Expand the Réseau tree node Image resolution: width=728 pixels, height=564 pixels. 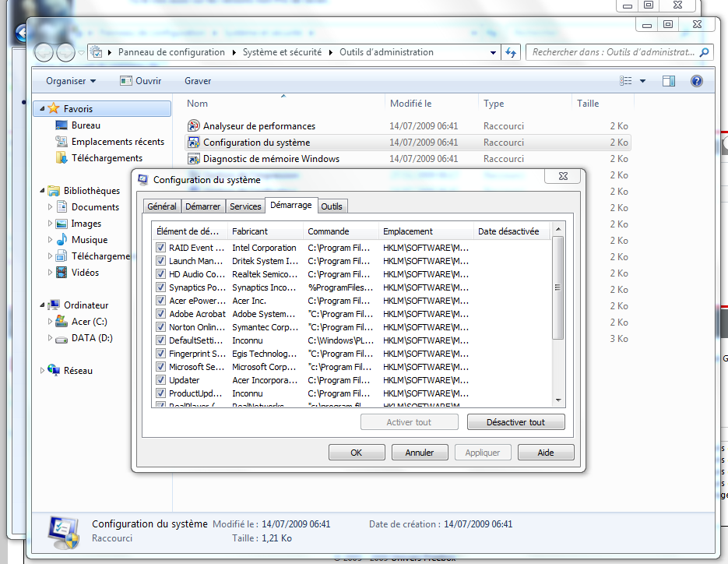pos(42,371)
